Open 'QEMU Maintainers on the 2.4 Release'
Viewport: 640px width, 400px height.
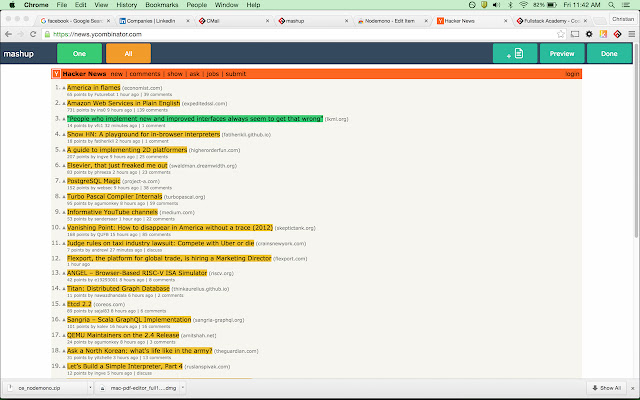click(x=123, y=335)
